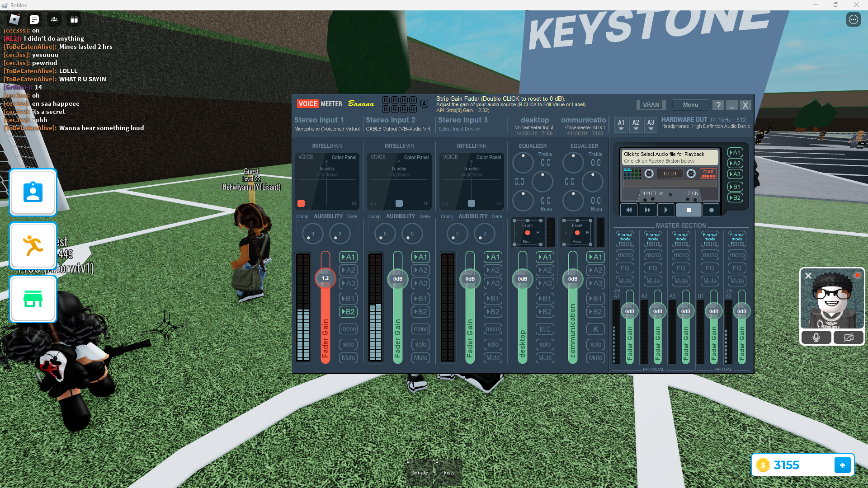Image resolution: width=868 pixels, height=488 pixels.
Task: Click the audio file selection display on cassette
Action: click(x=670, y=157)
